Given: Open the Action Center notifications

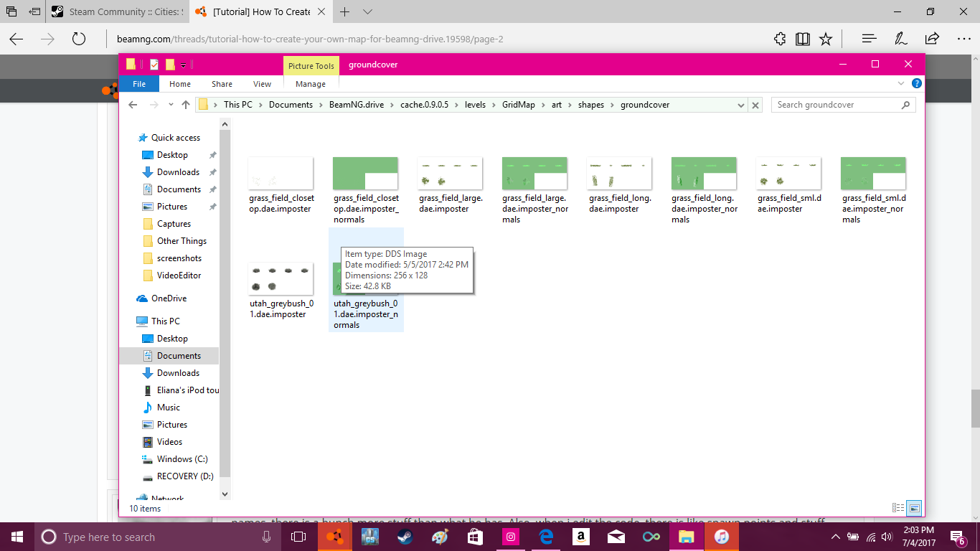Looking at the screenshot, I should coord(958,537).
